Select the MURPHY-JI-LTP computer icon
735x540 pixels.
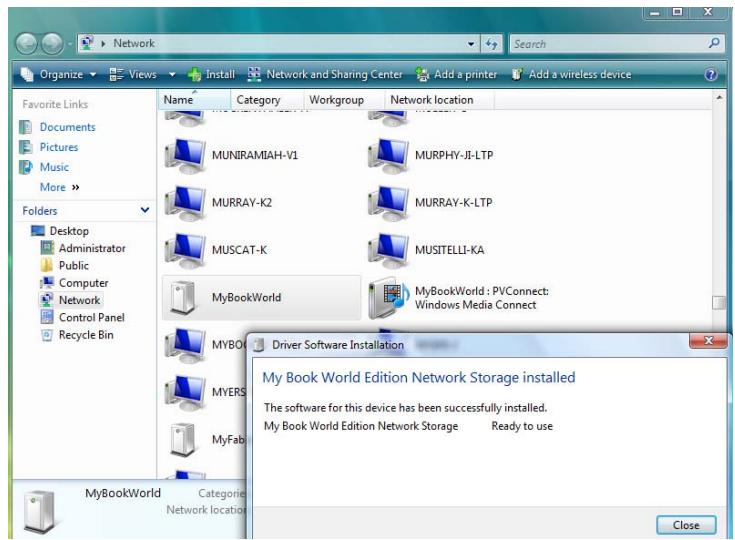388,155
